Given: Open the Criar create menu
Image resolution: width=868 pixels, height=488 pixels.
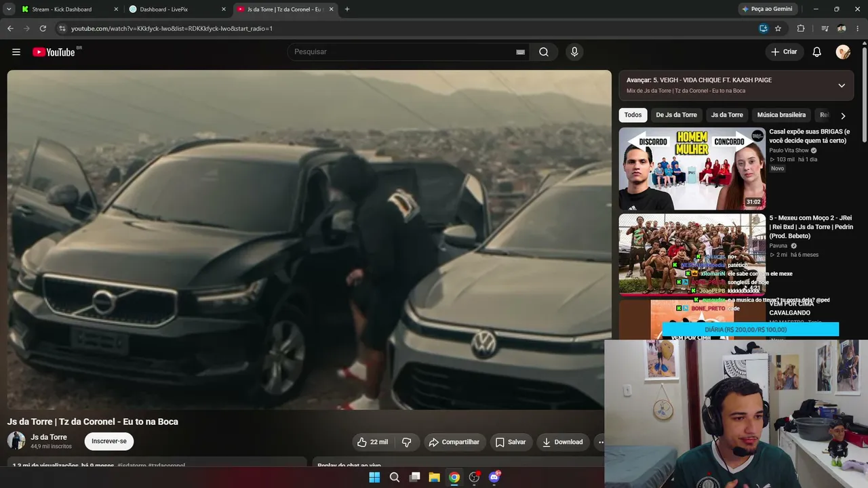Looking at the screenshot, I should (x=785, y=52).
